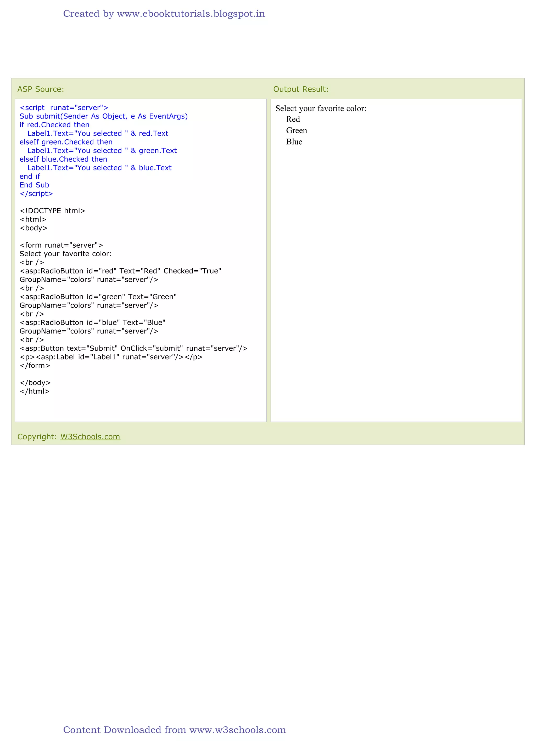This screenshot has height=756, width=536.
Task: Click the '</html>' closing tag line
Action: (x=35, y=391)
